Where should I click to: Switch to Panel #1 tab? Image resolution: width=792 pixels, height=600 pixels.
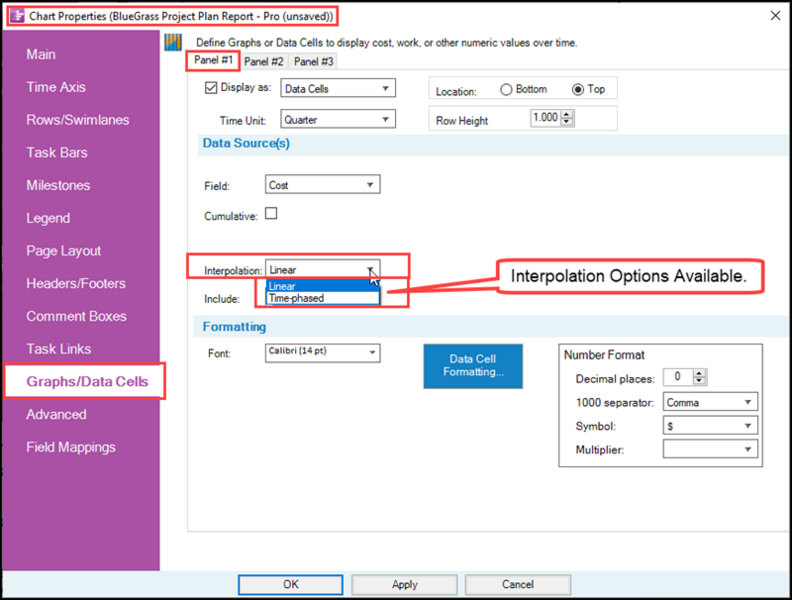click(x=213, y=61)
